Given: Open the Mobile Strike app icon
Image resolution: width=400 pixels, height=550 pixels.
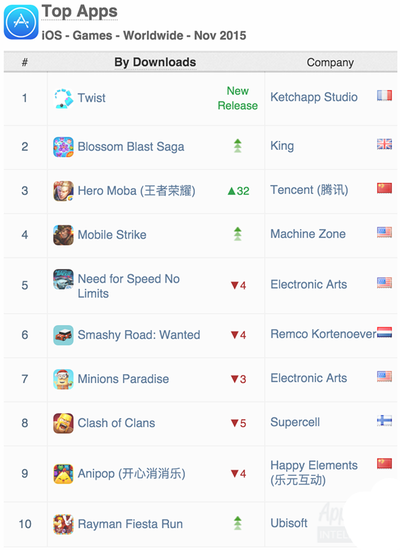Looking at the screenshot, I should (64, 235).
